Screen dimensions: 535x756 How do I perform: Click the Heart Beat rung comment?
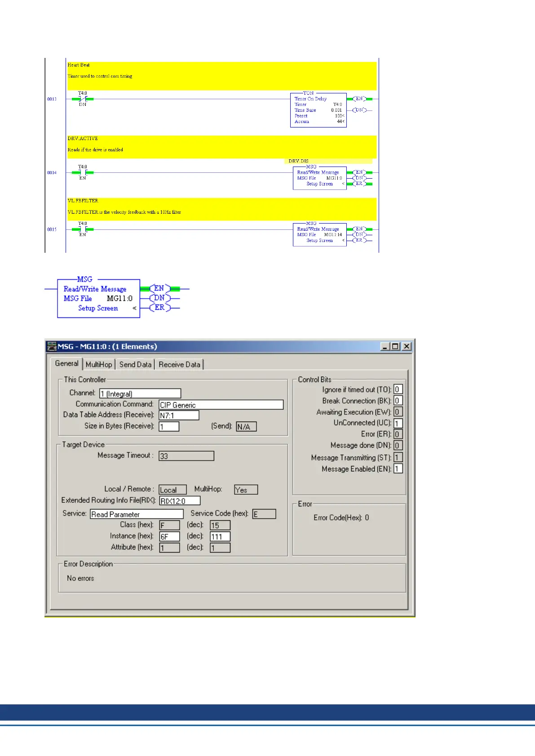(222, 76)
